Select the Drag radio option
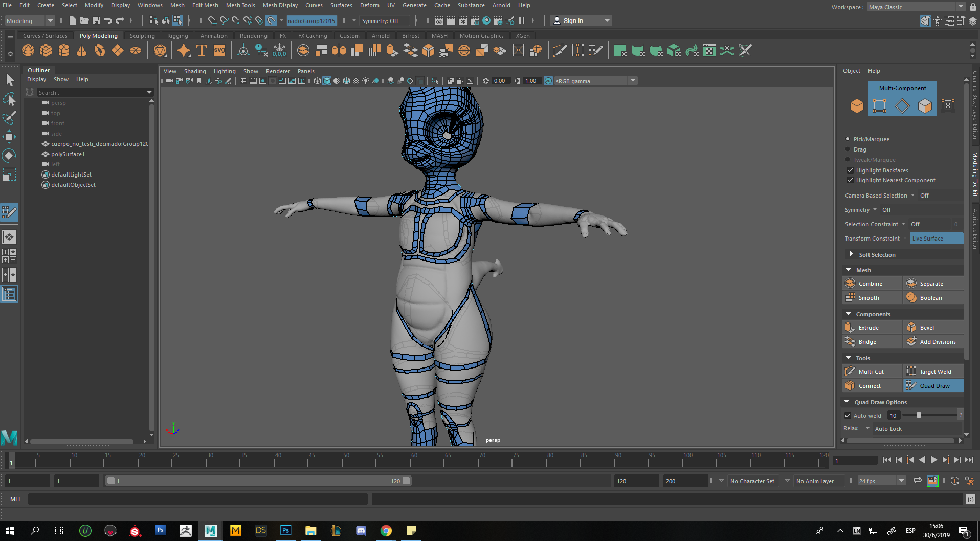 pyautogui.click(x=848, y=149)
